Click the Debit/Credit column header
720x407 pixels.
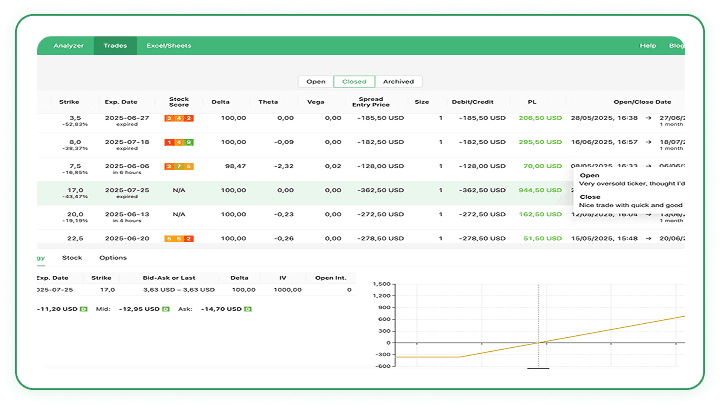coord(472,102)
